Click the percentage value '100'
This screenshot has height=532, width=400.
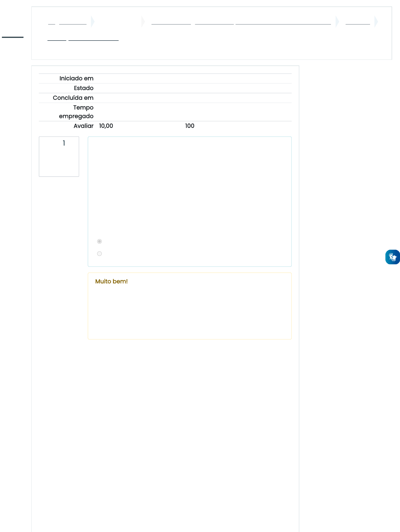click(190, 126)
